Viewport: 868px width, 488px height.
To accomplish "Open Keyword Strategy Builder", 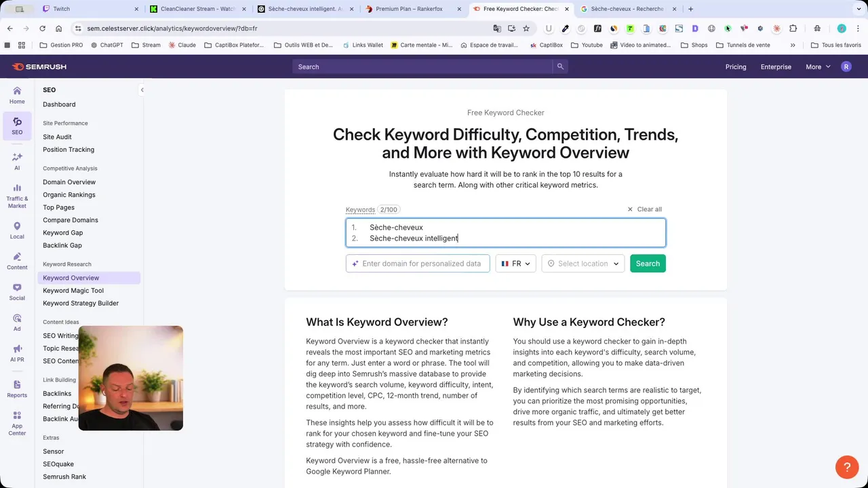I will [x=81, y=304].
